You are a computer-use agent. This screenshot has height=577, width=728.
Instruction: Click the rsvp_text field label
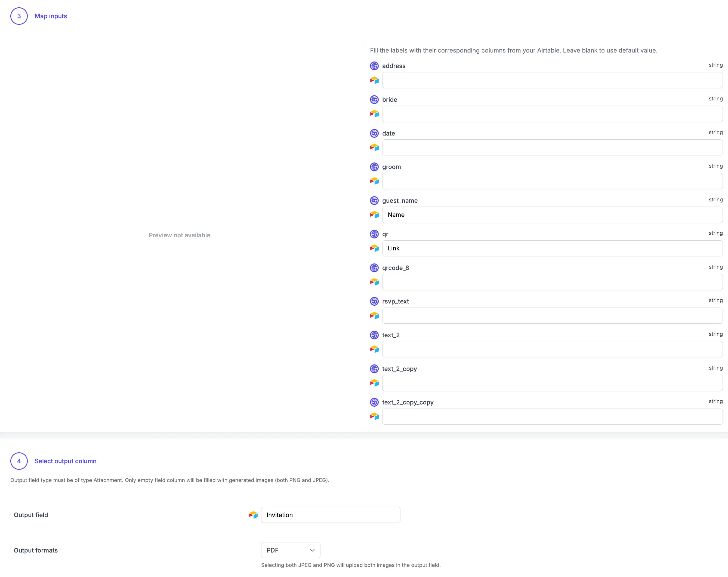[x=395, y=301]
